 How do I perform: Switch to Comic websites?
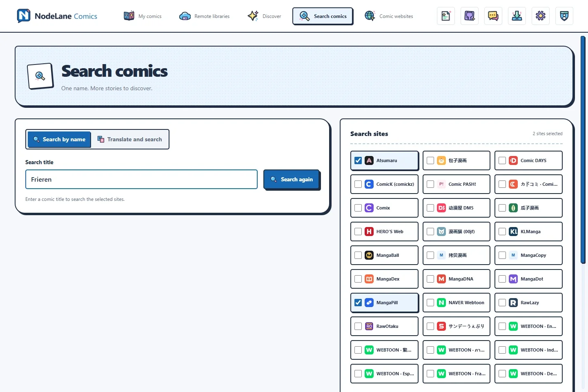tap(389, 16)
